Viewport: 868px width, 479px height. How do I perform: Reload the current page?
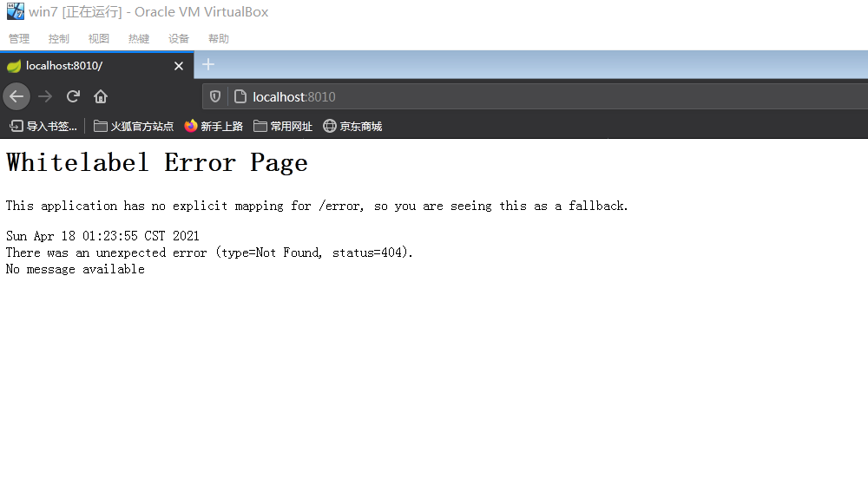pos(73,97)
